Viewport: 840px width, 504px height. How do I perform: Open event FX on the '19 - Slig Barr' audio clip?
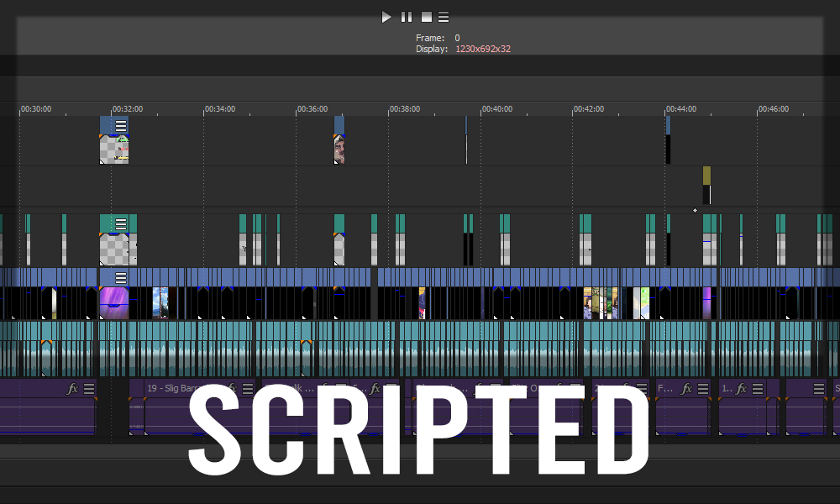[x=232, y=387]
